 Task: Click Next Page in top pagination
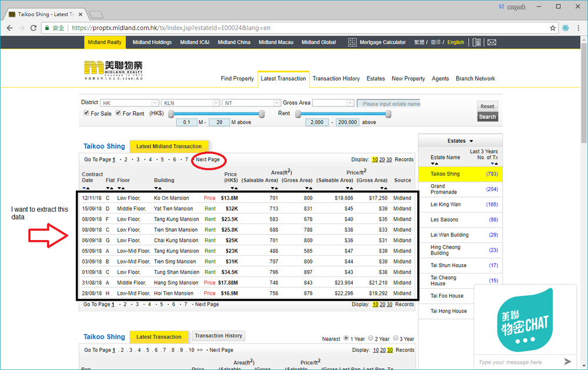(208, 159)
